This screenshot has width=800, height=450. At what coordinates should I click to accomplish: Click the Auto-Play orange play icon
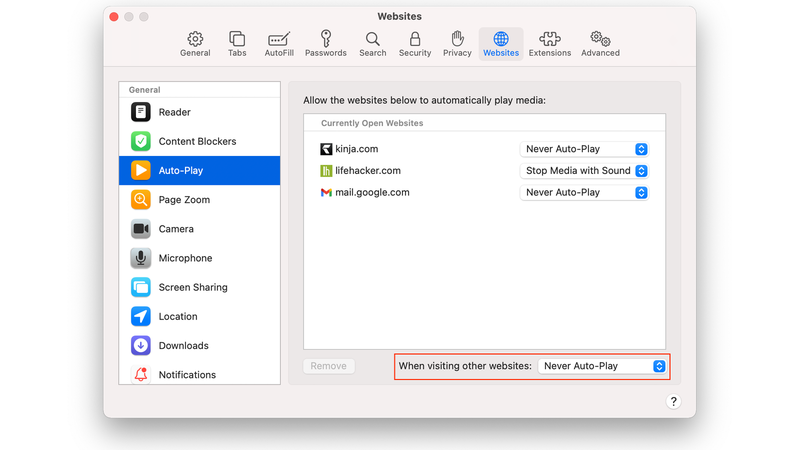pos(140,170)
